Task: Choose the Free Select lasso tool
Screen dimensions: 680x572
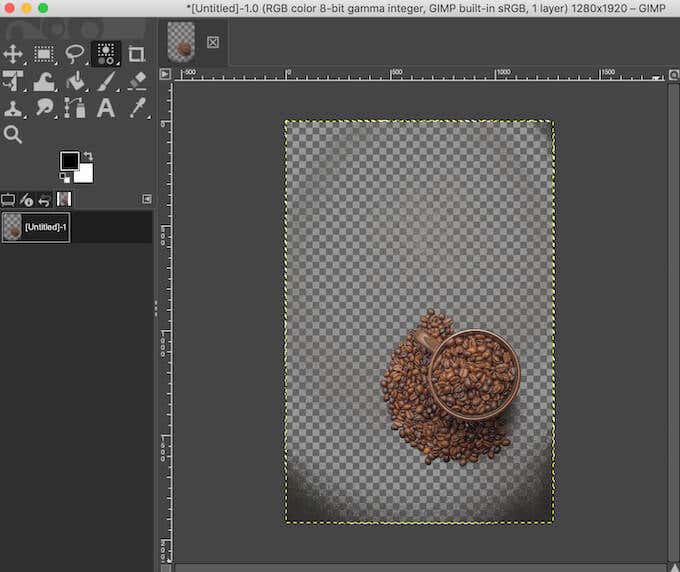Action: click(x=75, y=53)
